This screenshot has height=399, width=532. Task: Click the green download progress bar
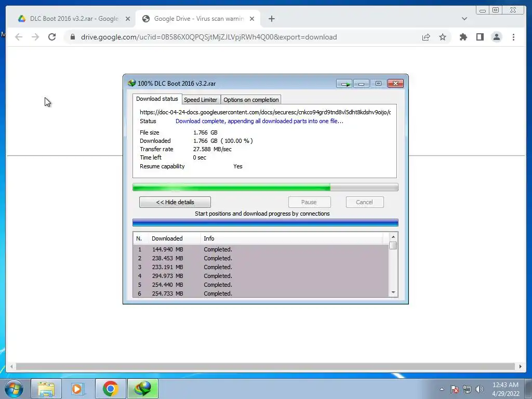pos(265,187)
